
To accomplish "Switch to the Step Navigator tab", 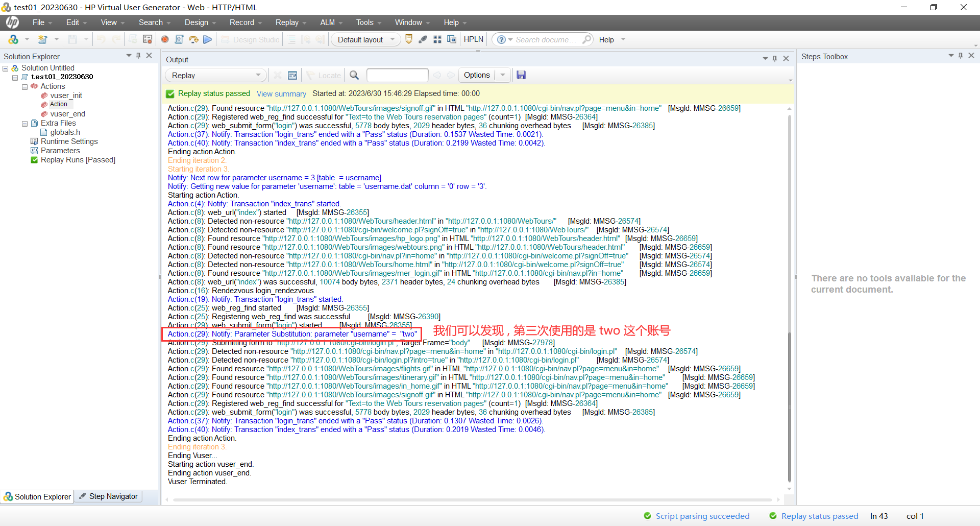I will pos(108,496).
